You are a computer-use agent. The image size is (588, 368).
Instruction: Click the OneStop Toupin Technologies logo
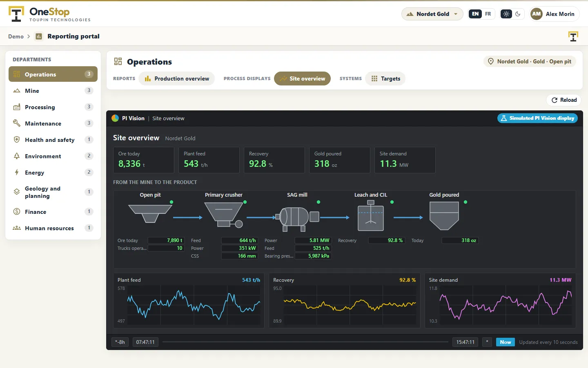click(x=49, y=14)
